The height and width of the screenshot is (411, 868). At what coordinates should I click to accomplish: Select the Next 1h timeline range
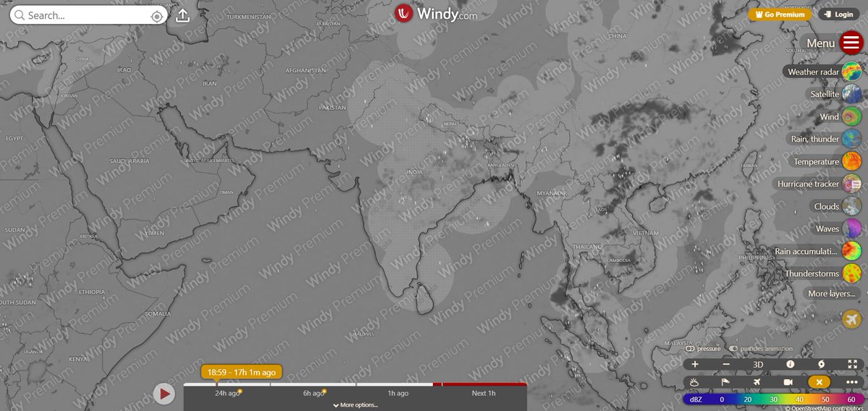[484, 394]
